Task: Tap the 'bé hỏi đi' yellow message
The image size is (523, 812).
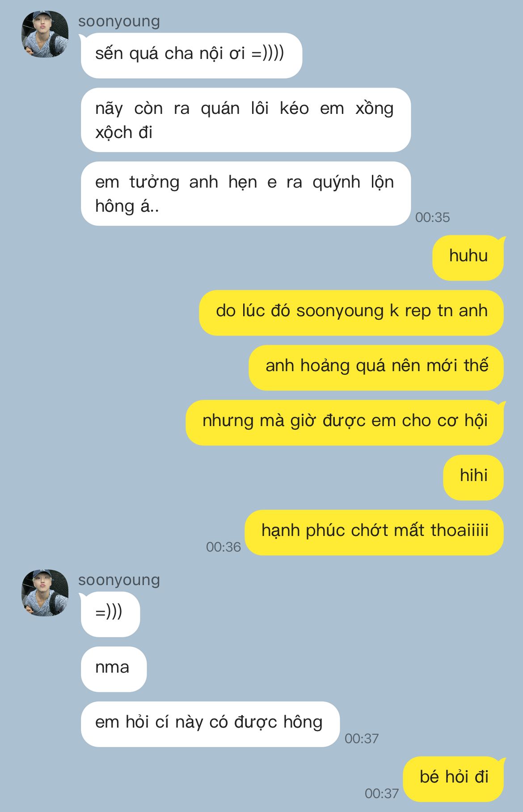Action: point(453,779)
